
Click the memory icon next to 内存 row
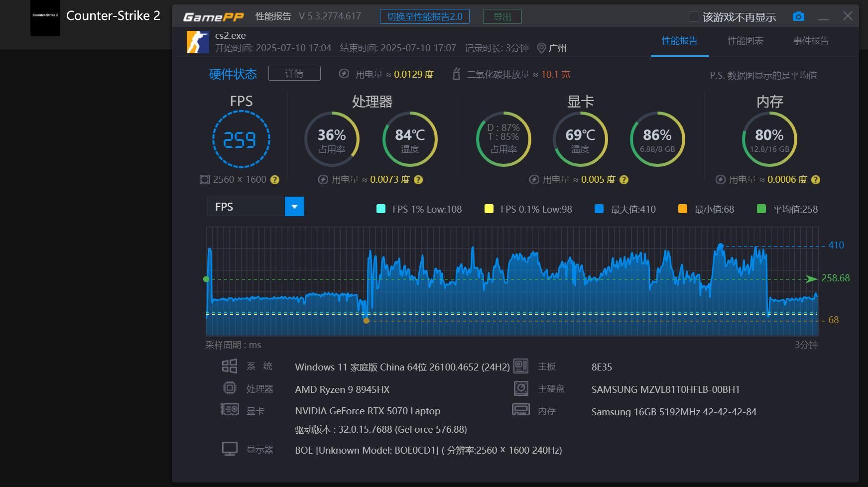521,410
